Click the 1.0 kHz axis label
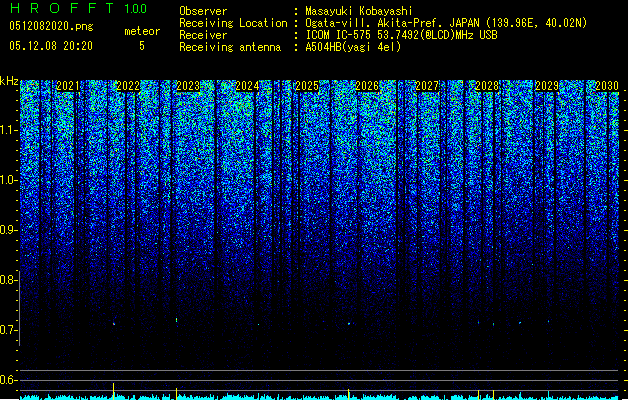The height and width of the screenshot is (400, 629). pos(9,180)
